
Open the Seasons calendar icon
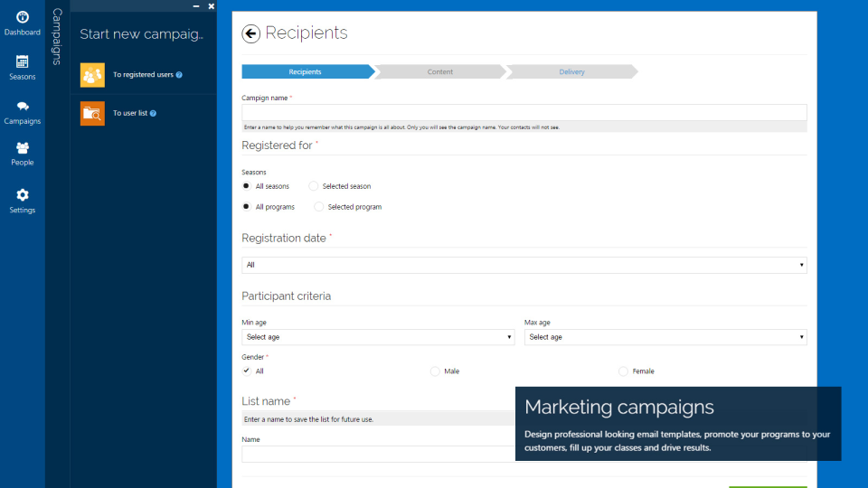pos(23,61)
